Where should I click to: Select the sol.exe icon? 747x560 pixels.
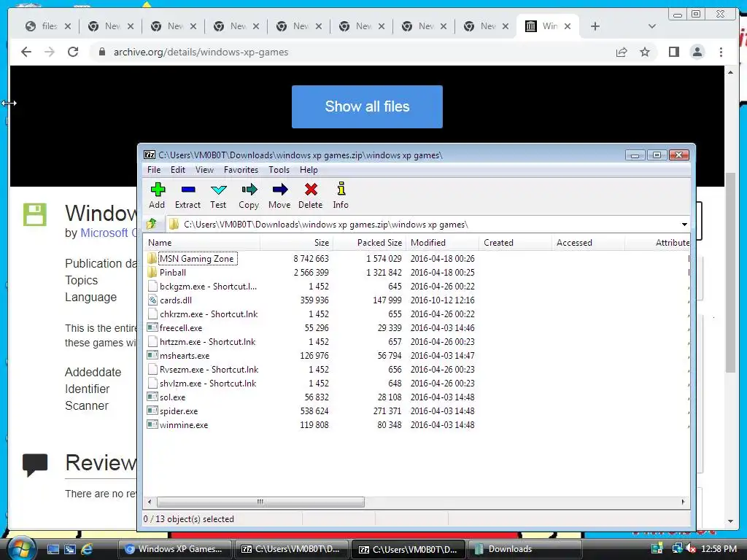point(152,397)
